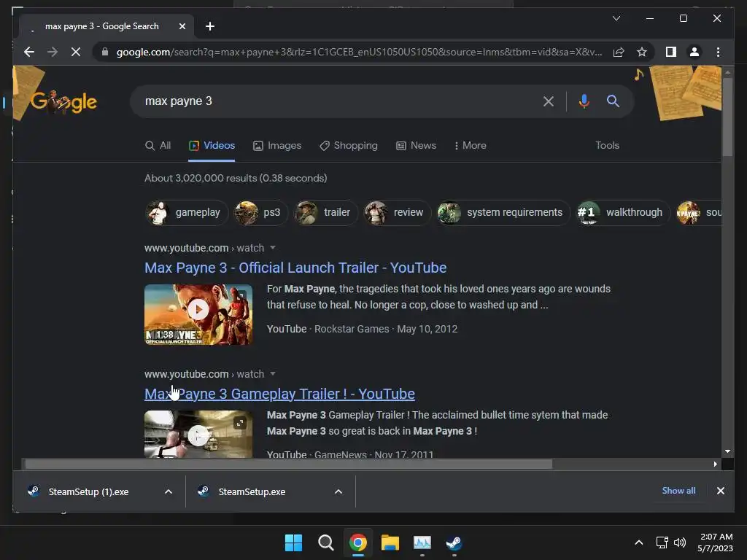Go back to the previous page
The image size is (747, 560).
tap(29, 52)
